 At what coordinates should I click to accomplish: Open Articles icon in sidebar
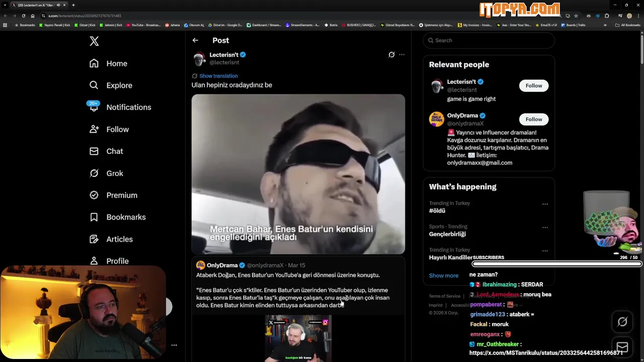94,239
